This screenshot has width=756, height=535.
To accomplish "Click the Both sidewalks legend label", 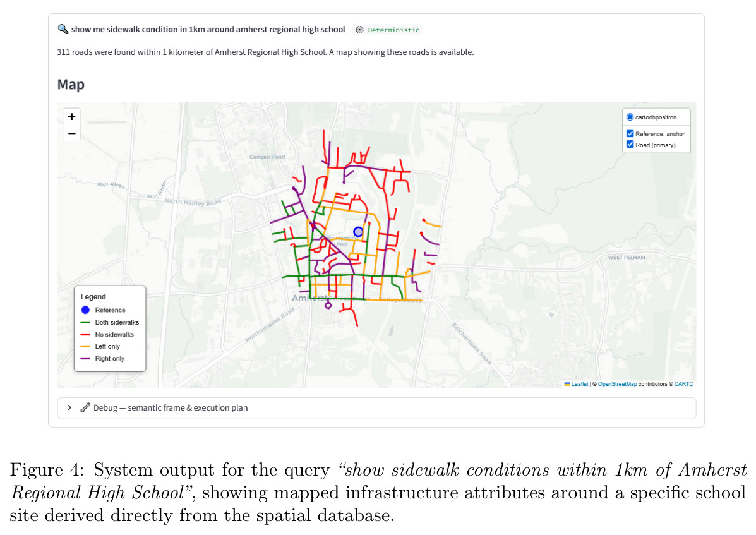I will point(117,322).
